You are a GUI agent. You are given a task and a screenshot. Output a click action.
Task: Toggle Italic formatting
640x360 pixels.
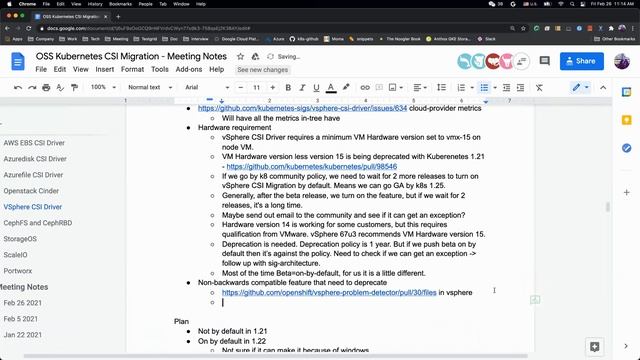pyautogui.click(x=302, y=87)
